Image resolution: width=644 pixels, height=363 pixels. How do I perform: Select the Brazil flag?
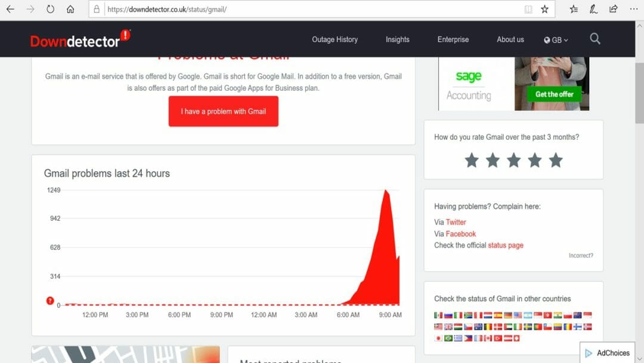(x=448, y=339)
